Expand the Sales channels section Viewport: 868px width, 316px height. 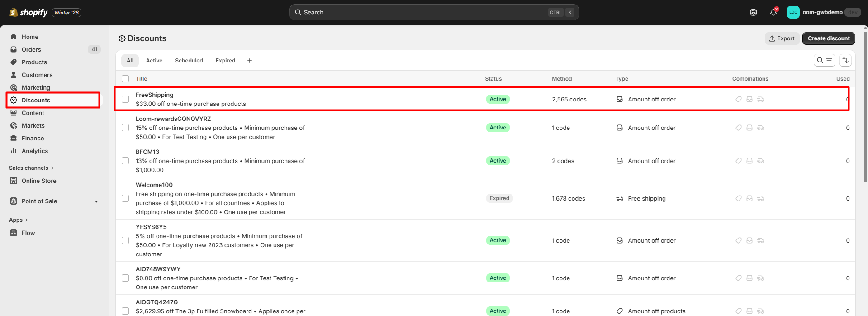pos(31,168)
